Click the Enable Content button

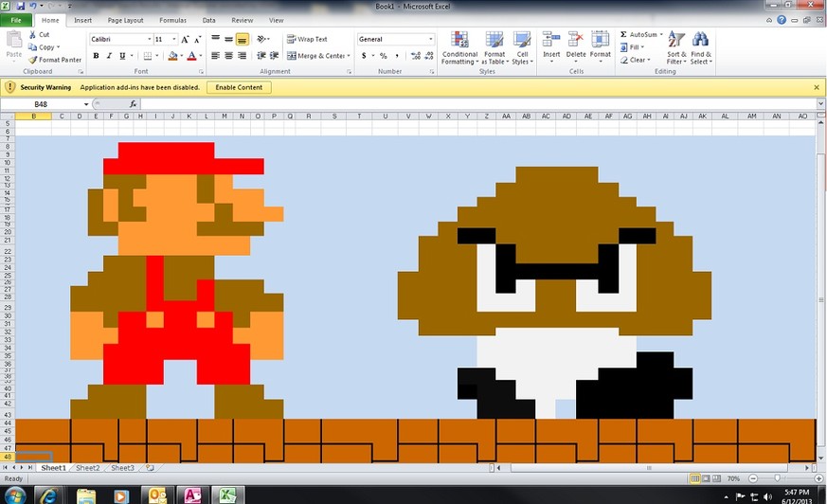click(x=239, y=87)
